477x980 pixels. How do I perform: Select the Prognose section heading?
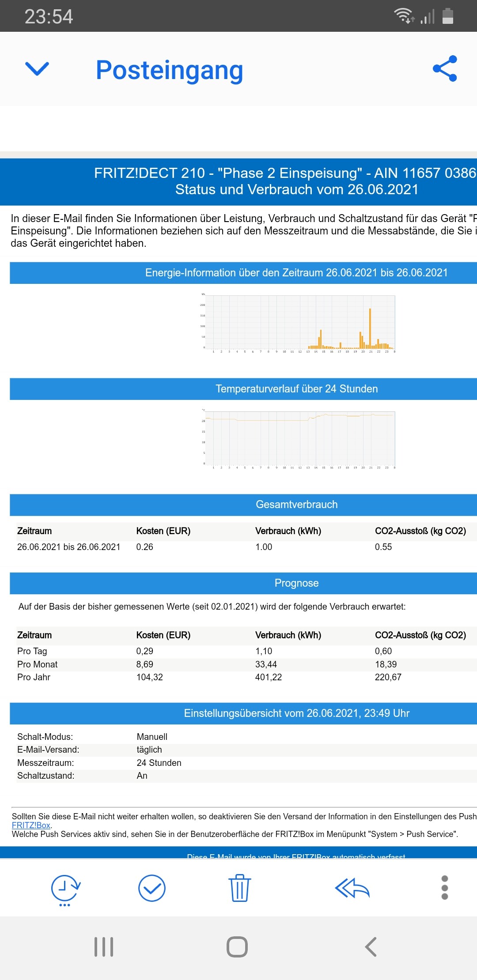point(297,583)
